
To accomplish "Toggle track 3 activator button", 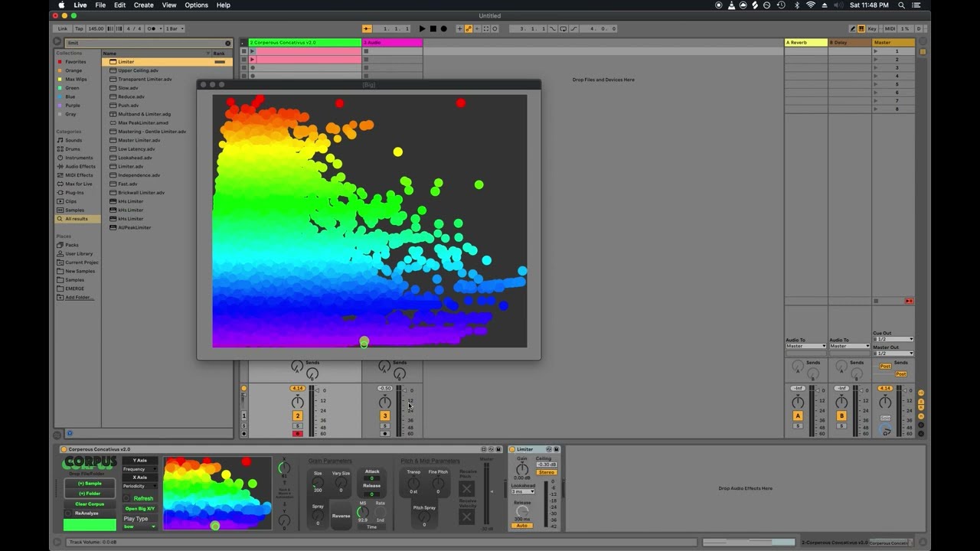I will (385, 416).
